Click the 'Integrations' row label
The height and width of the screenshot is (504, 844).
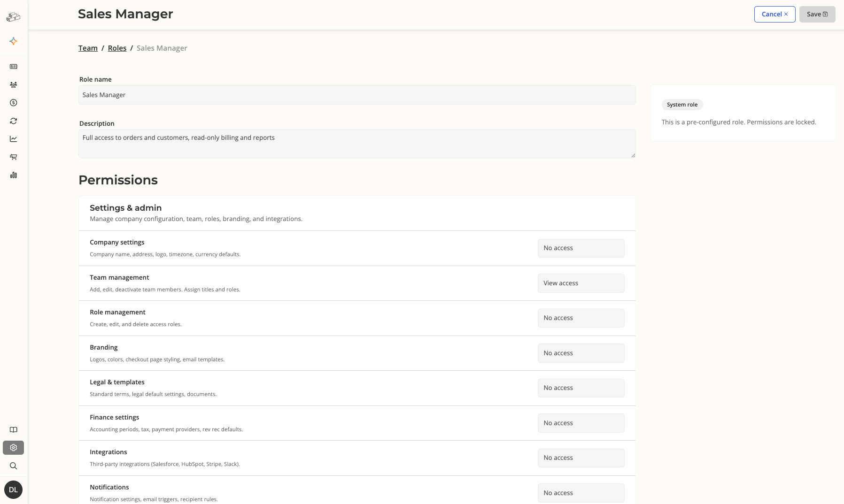[x=108, y=452]
